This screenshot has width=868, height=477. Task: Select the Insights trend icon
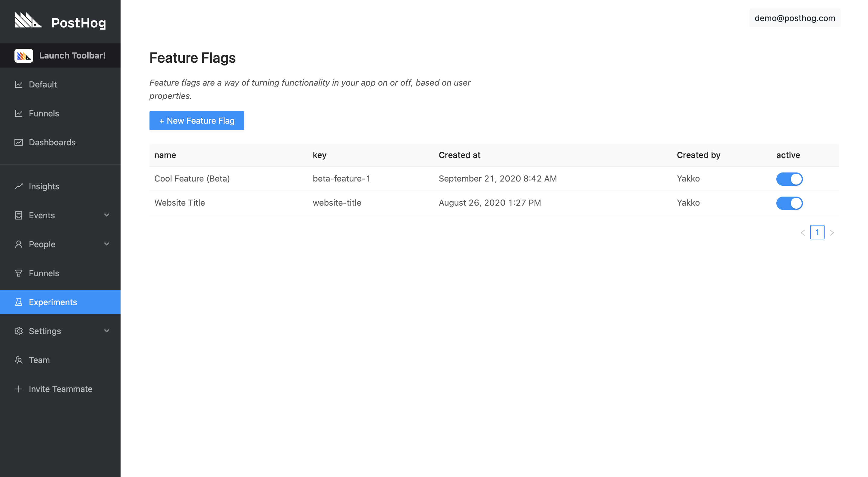click(x=19, y=186)
